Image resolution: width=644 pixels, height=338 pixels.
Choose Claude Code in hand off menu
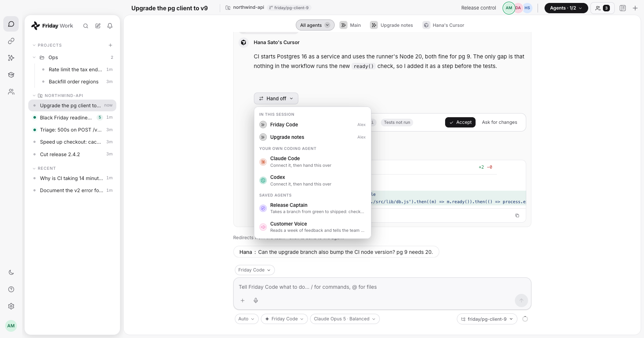pos(312,162)
